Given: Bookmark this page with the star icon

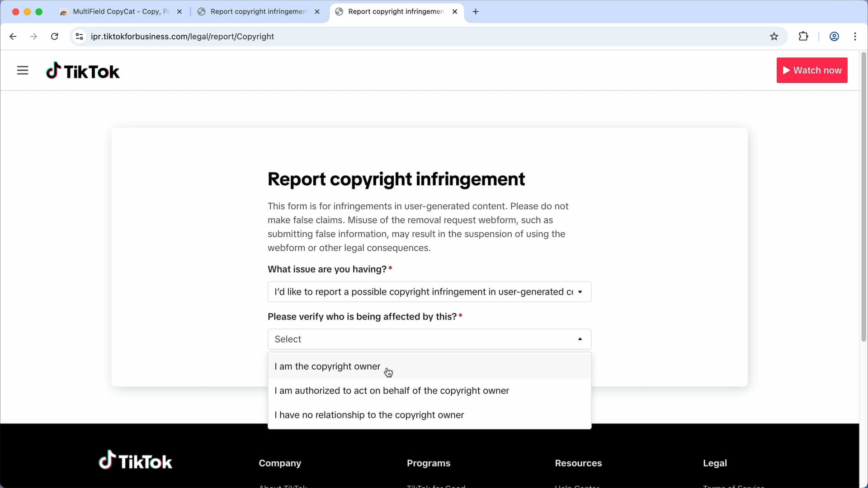Looking at the screenshot, I should pos(774,36).
